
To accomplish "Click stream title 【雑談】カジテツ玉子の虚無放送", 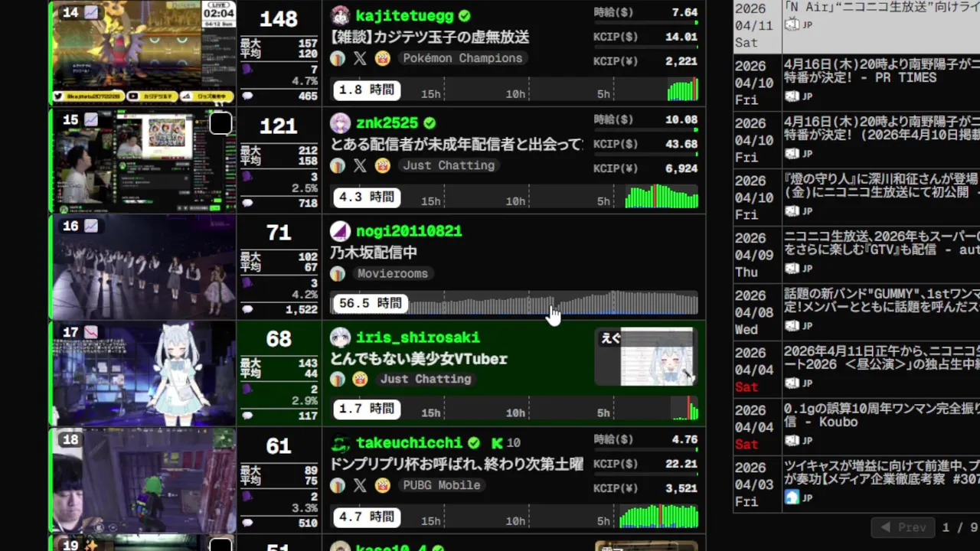I will coord(430,37).
